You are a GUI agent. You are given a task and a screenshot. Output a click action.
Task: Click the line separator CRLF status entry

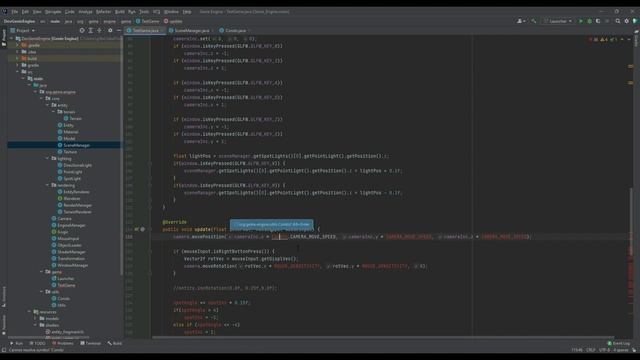pyautogui.click(x=591, y=350)
